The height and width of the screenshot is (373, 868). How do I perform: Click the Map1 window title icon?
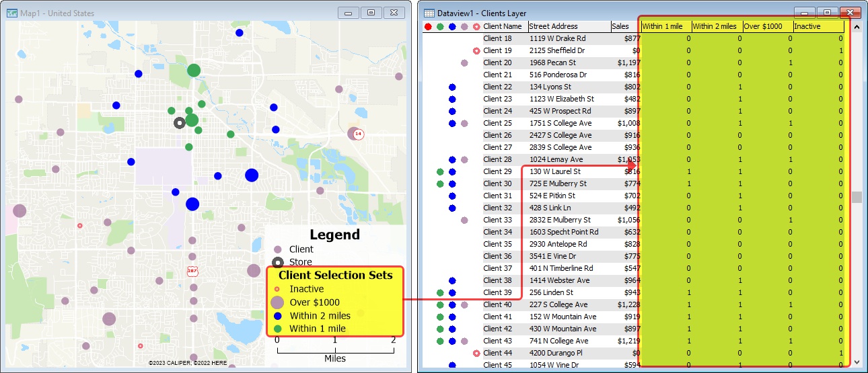pyautogui.click(x=11, y=13)
